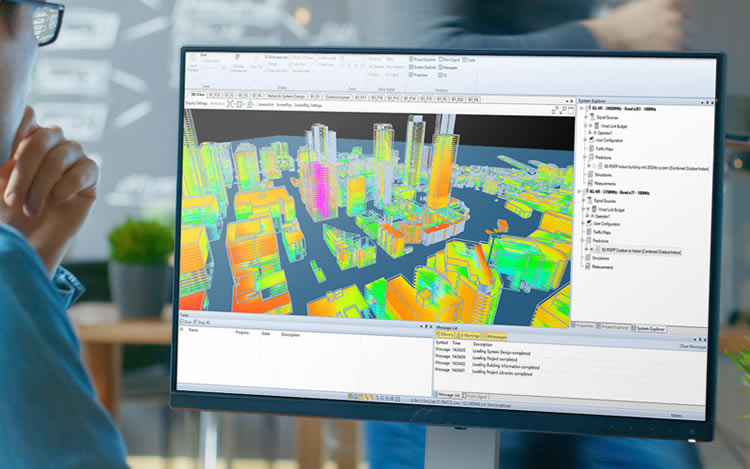Click the ScreenPlay button in 3D toolbar
Viewport: 750px width, 469px height.
pyautogui.click(x=284, y=105)
